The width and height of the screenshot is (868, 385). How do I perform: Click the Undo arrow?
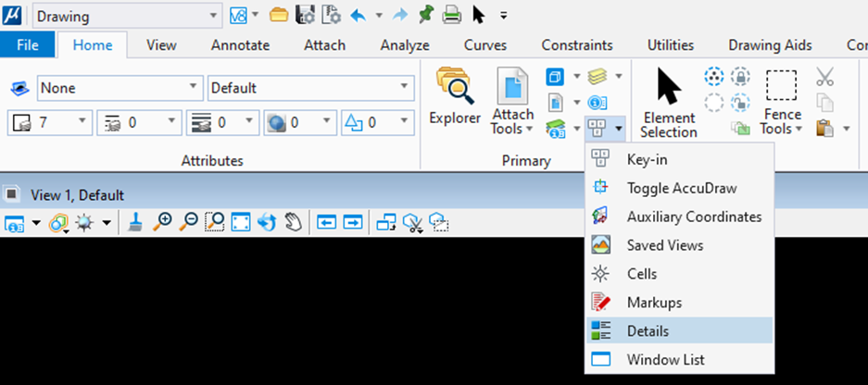click(359, 16)
